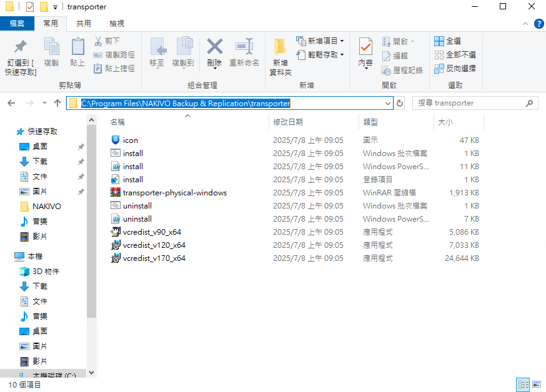This screenshot has height=392, width=546.
Task: Select the install PowerShell script
Action: coord(132,167)
